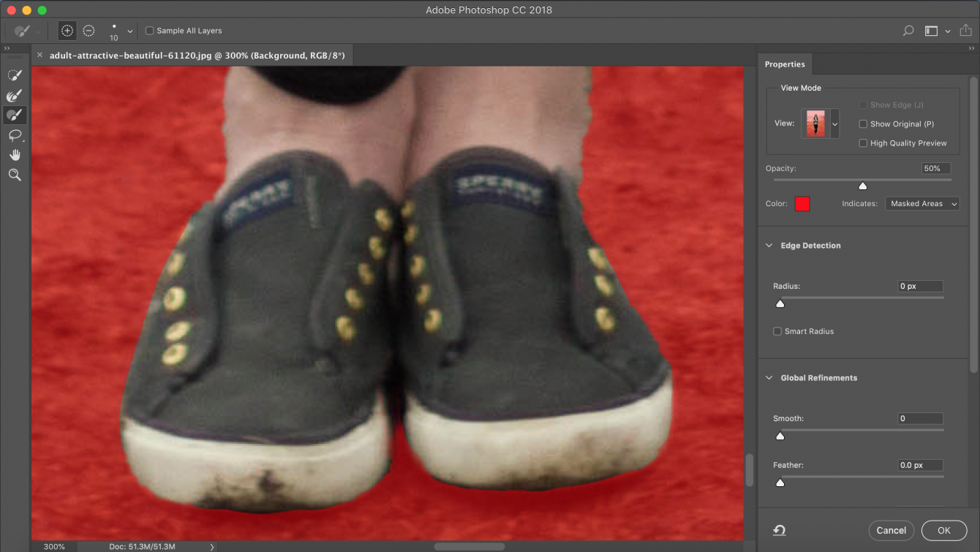The image size is (980, 552).
Task: Click the Smooth slider handle
Action: [x=780, y=436]
